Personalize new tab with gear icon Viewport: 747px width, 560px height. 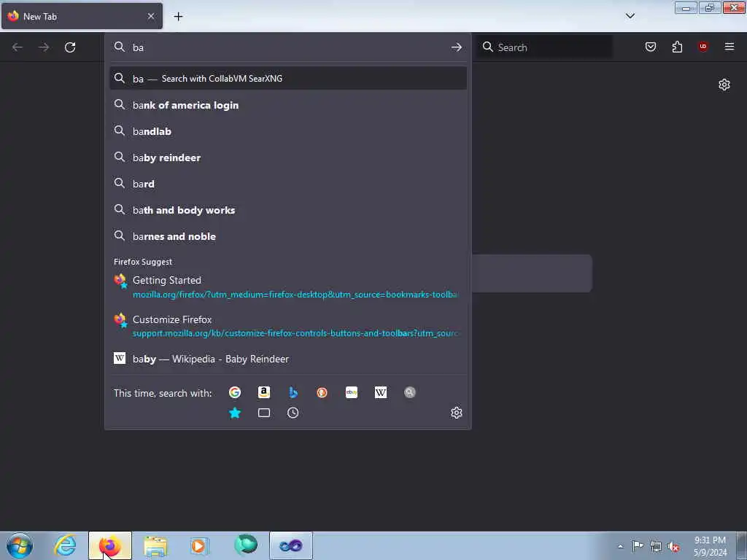[x=724, y=85]
